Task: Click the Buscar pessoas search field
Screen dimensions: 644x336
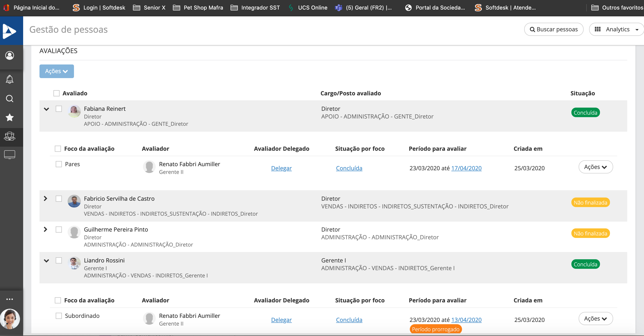Action: (554, 30)
